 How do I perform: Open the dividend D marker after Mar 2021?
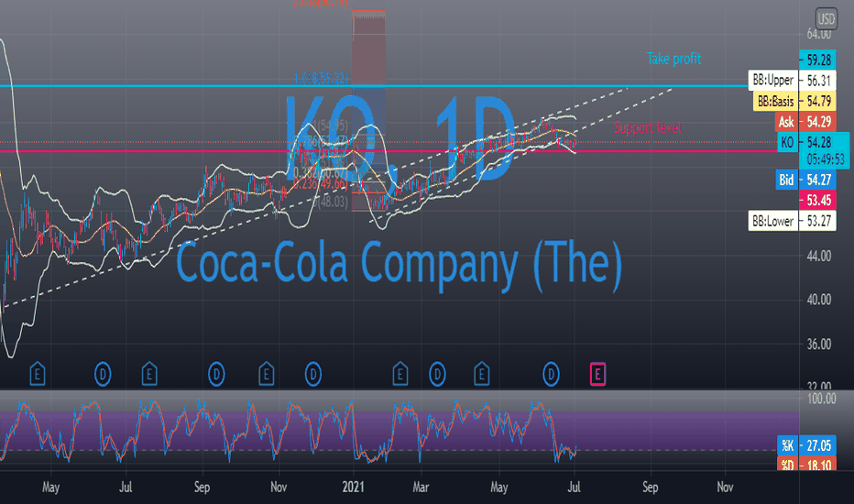tap(437, 374)
